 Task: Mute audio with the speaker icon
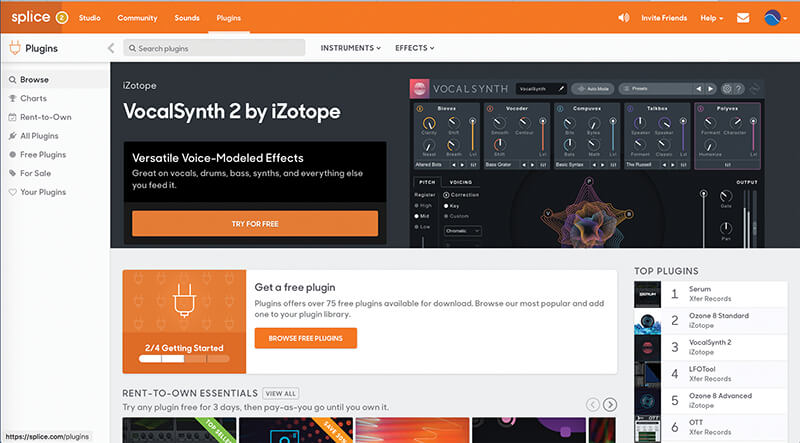[623, 17]
